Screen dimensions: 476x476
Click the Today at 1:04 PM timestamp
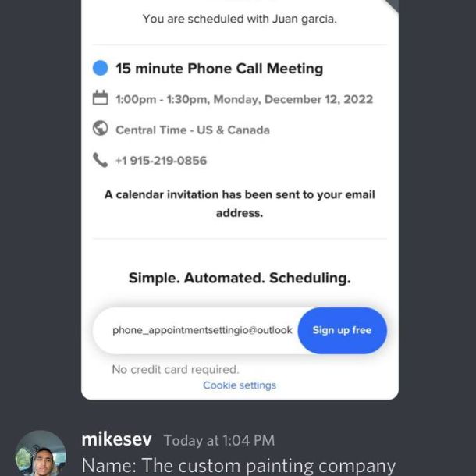[x=219, y=440]
